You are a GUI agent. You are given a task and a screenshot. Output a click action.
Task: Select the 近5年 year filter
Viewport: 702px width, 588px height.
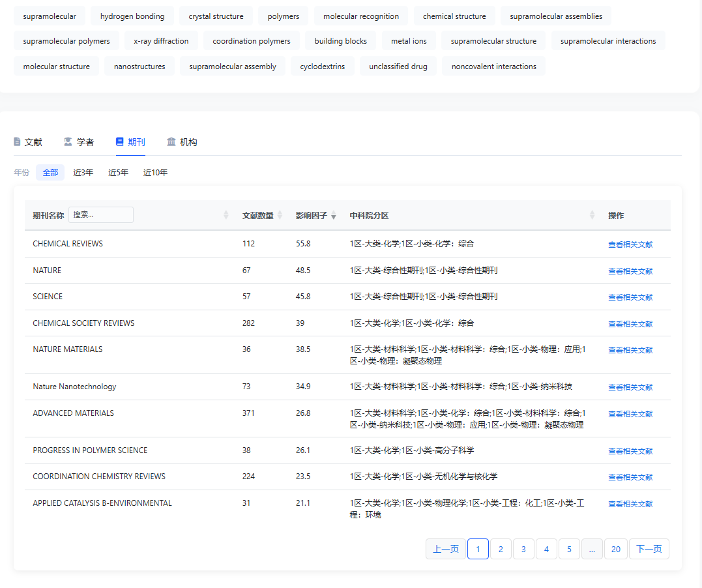(118, 173)
